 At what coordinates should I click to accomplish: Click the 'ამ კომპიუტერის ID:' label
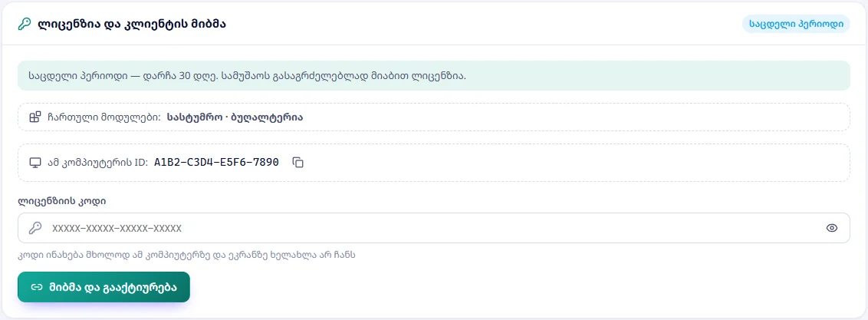pyautogui.click(x=97, y=162)
